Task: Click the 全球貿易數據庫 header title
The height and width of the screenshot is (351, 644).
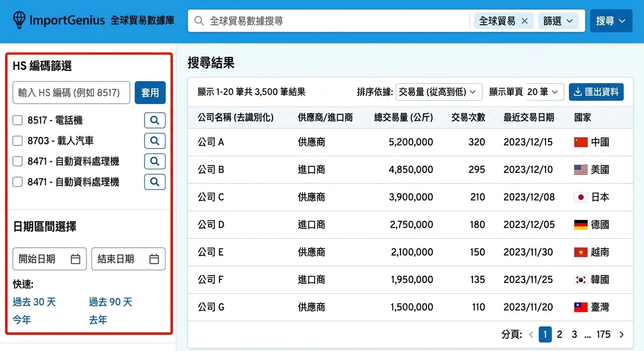Action: pos(143,21)
